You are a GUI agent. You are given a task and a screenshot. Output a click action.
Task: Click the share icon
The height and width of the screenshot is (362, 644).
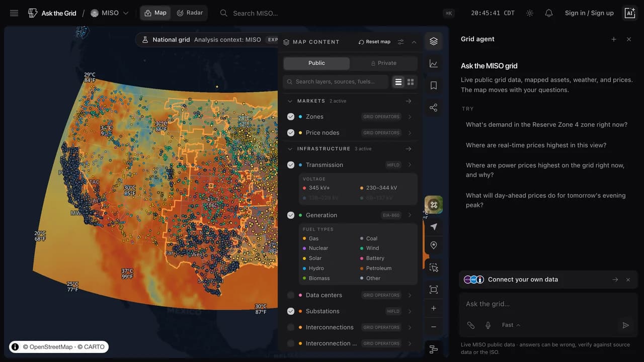point(434,108)
